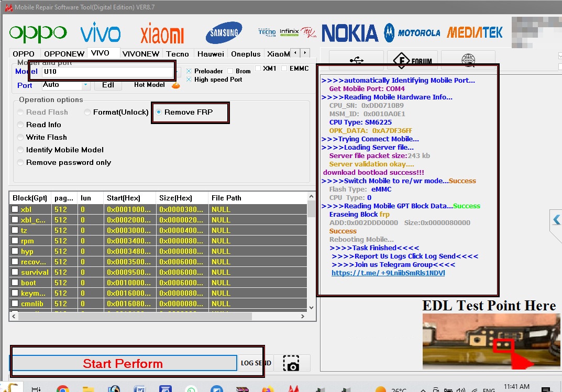562x392 pixels.
Task: Click the Nokia brand logo
Action: tap(350, 33)
